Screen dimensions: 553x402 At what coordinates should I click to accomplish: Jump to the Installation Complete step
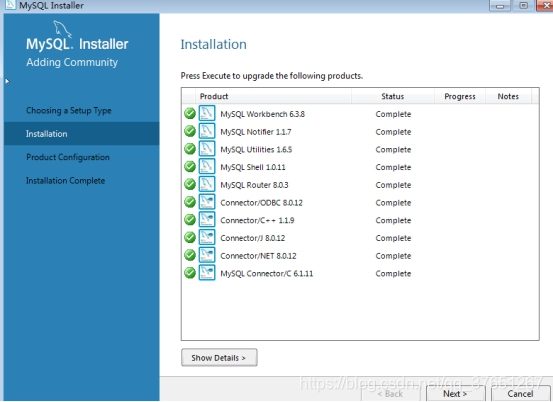click(65, 181)
